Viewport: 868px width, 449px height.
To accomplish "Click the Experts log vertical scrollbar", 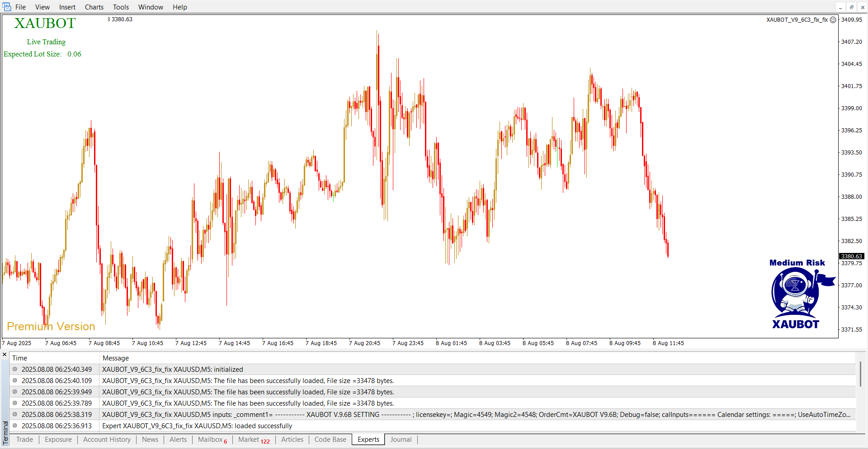I will click(x=860, y=374).
